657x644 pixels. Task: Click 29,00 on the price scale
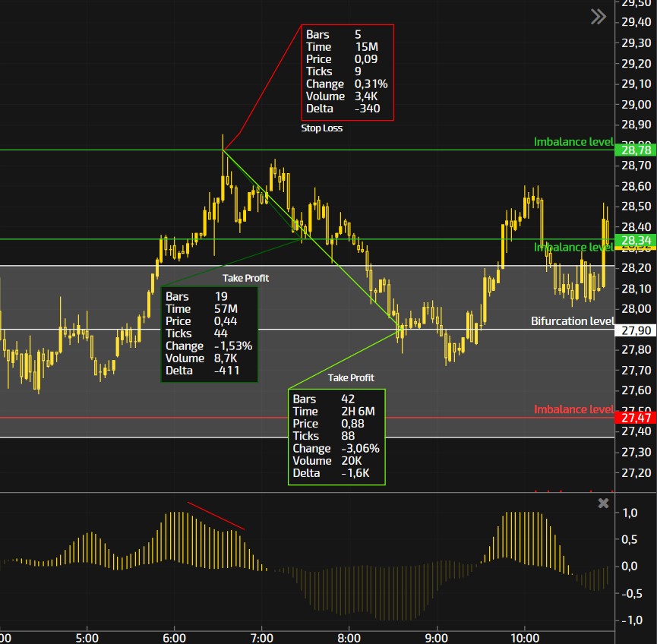click(x=636, y=104)
